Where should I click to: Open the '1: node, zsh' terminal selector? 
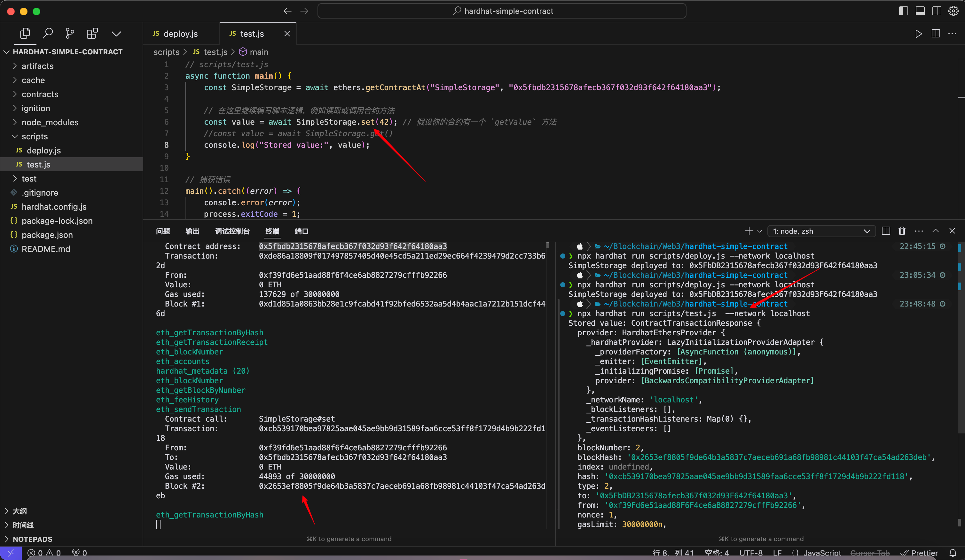[821, 231]
